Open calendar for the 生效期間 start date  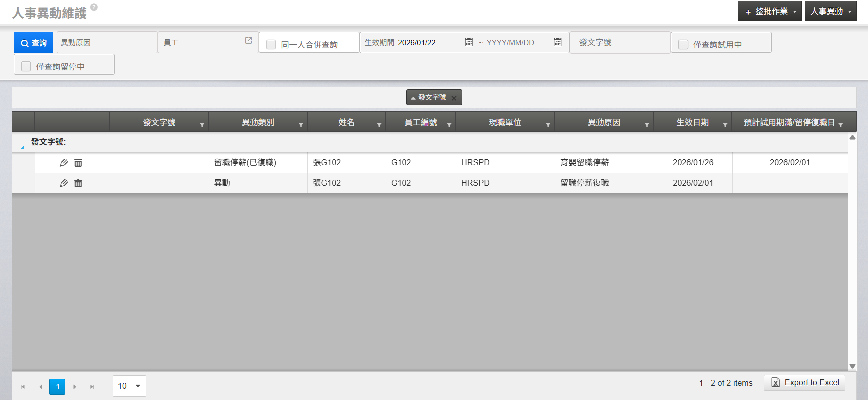click(469, 43)
